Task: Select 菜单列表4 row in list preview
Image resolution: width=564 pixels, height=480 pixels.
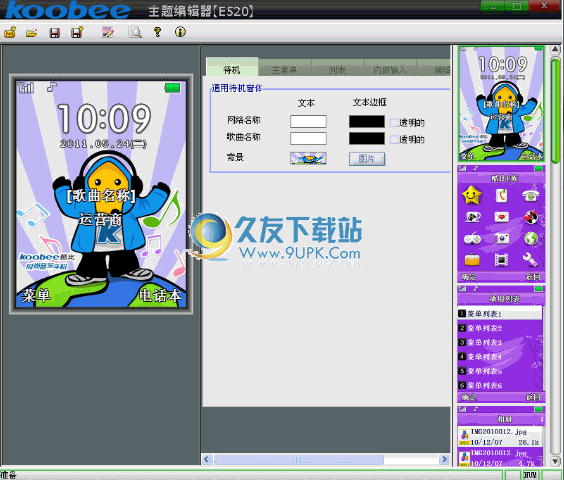Action: [500, 357]
